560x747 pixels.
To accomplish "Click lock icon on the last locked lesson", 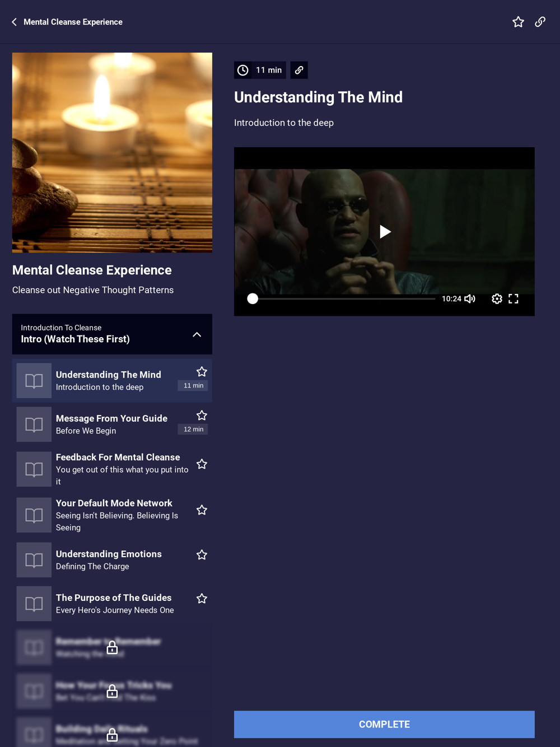I will pos(112,735).
